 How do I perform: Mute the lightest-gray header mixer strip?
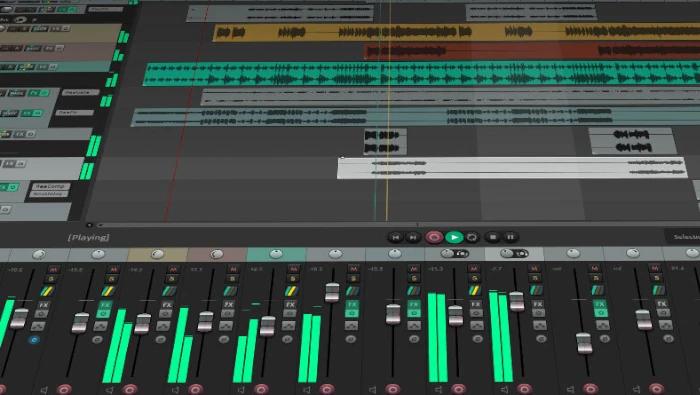tap(534, 269)
